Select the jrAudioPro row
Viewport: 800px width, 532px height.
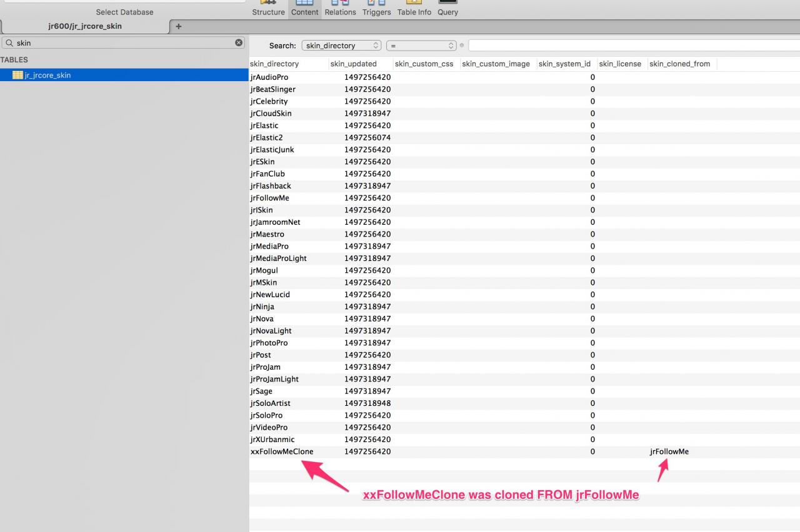pyautogui.click(x=269, y=77)
